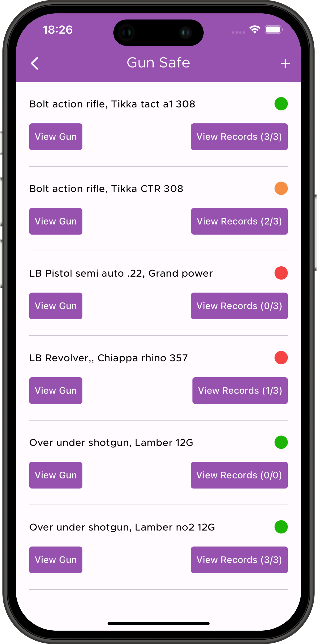Image resolution: width=317 pixels, height=644 pixels.
Task: Click View Records (0/0) for Lamber 12G
Action: (x=239, y=475)
